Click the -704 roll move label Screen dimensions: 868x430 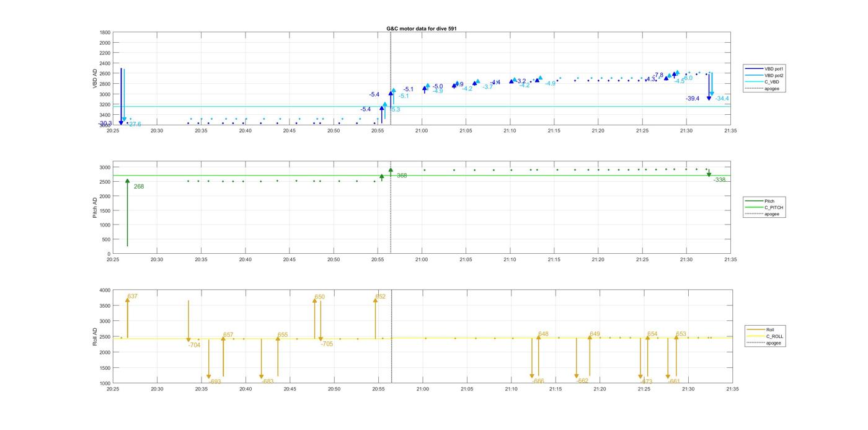coord(194,345)
